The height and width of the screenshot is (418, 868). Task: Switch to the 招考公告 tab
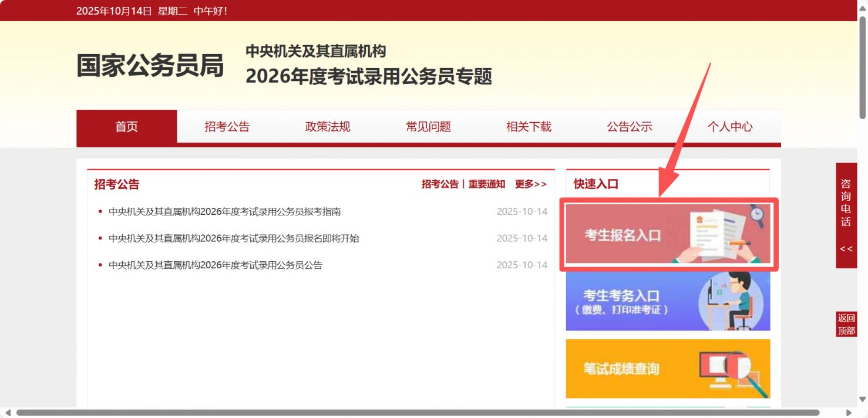tap(227, 127)
